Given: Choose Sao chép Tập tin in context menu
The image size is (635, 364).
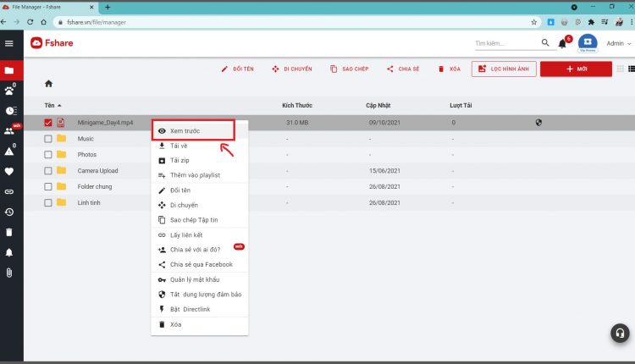Looking at the screenshot, I should [x=199, y=220].
